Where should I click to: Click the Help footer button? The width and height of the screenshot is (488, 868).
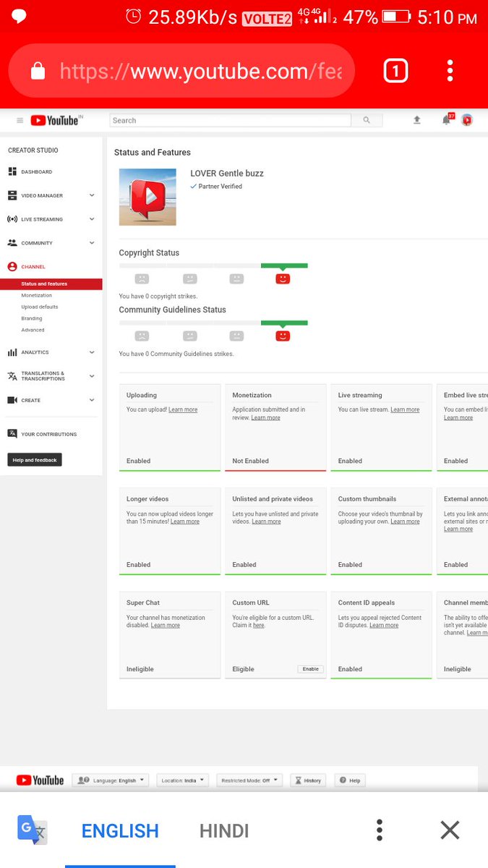[x=350, y=780]
